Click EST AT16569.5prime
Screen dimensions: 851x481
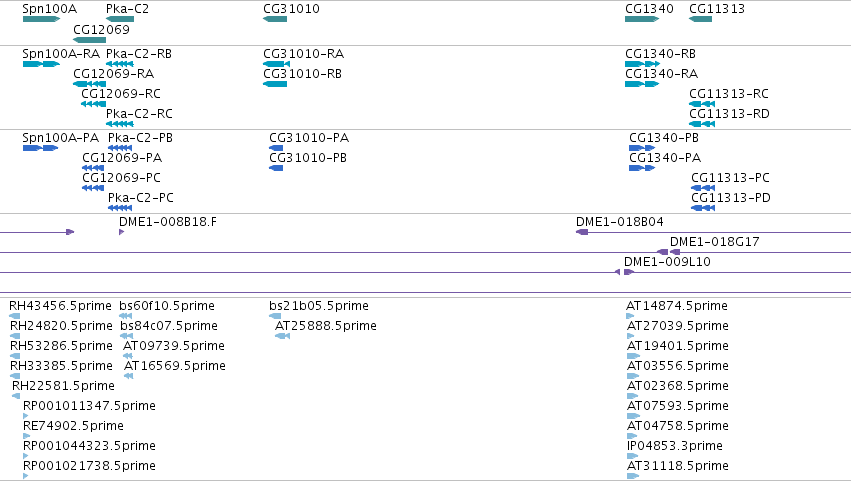tap(175, 366)
